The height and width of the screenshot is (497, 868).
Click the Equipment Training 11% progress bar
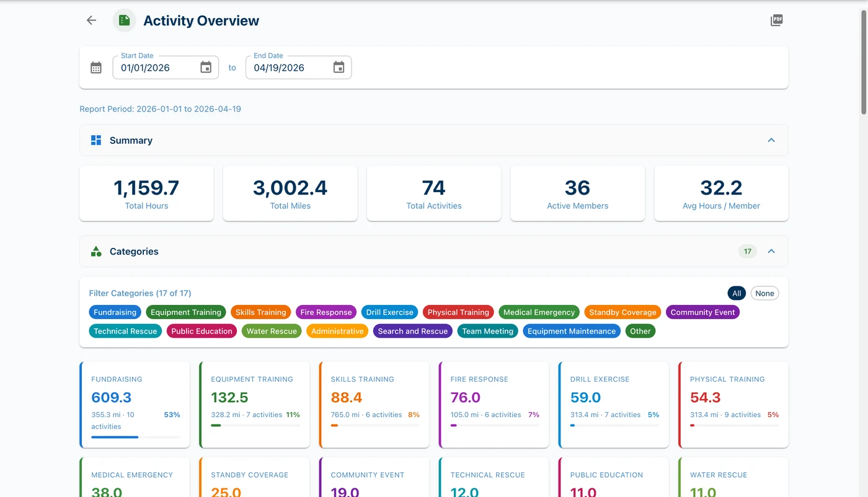pos(255,425)
